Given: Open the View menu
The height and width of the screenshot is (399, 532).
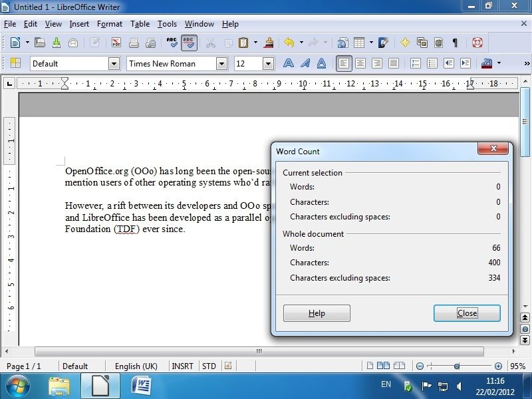Looking at the screenshot, I should tap(53, 24).
